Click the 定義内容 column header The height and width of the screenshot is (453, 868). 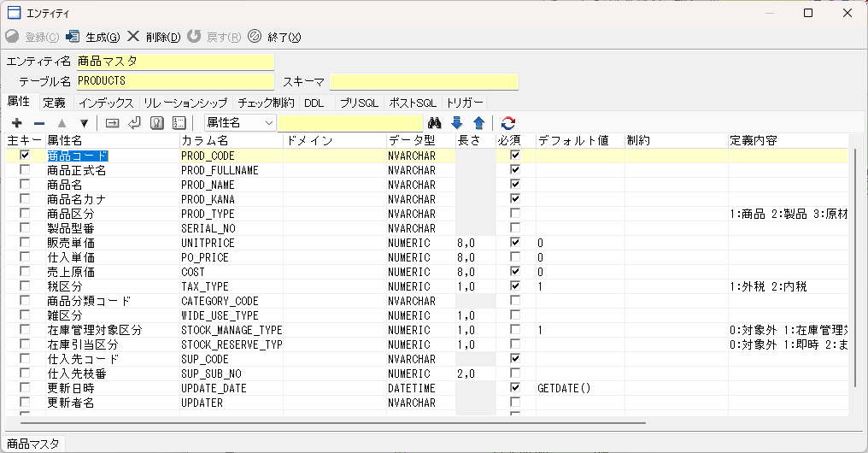point(788,141)
